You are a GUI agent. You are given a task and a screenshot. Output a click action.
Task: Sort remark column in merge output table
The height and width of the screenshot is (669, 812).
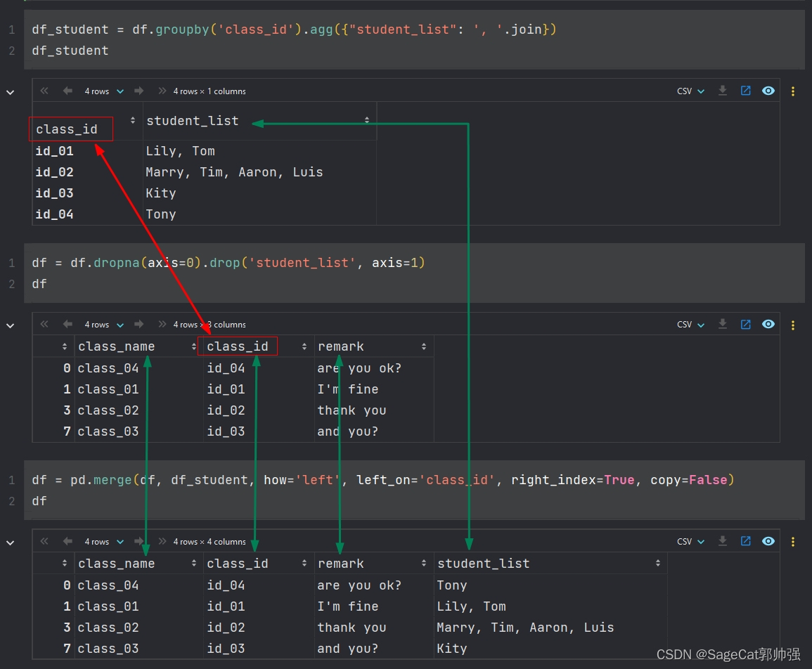tap(424, 564)
